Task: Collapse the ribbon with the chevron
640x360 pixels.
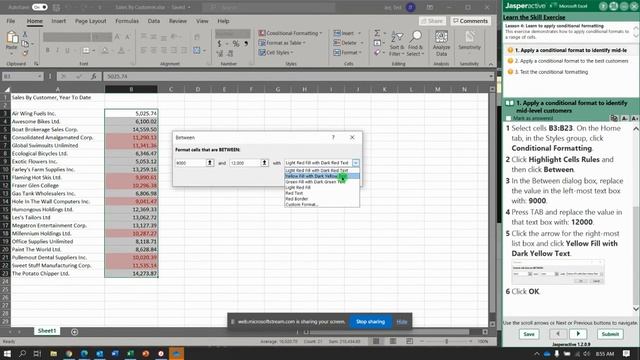Action: 491,64
